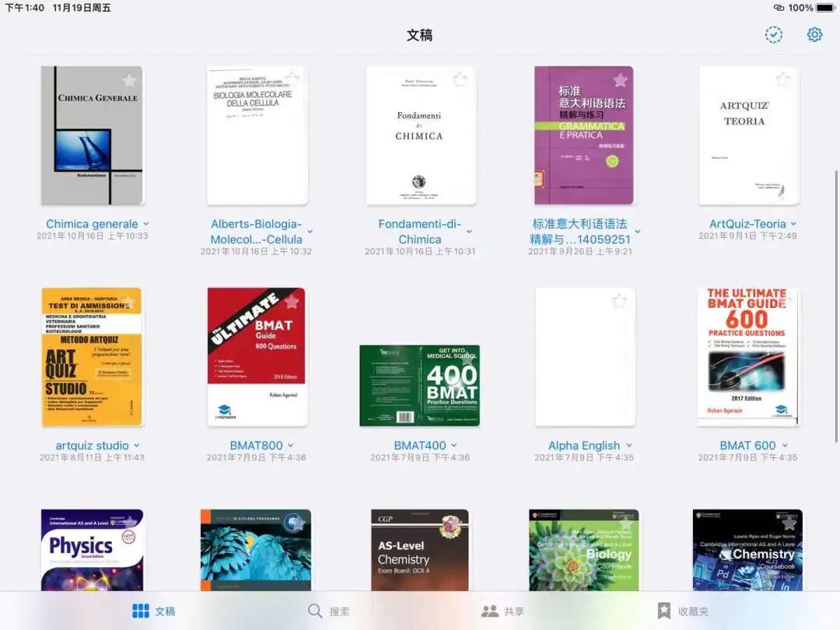Click the ArtQuiz-Teoria title link
The width and height of the screenshot is (840, 630).
coord(747,224)
